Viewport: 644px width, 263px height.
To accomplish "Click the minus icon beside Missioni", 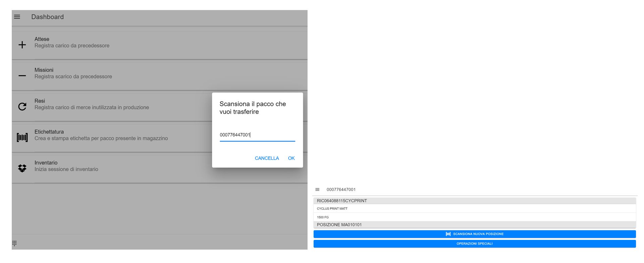I will (x=22, y=76).
